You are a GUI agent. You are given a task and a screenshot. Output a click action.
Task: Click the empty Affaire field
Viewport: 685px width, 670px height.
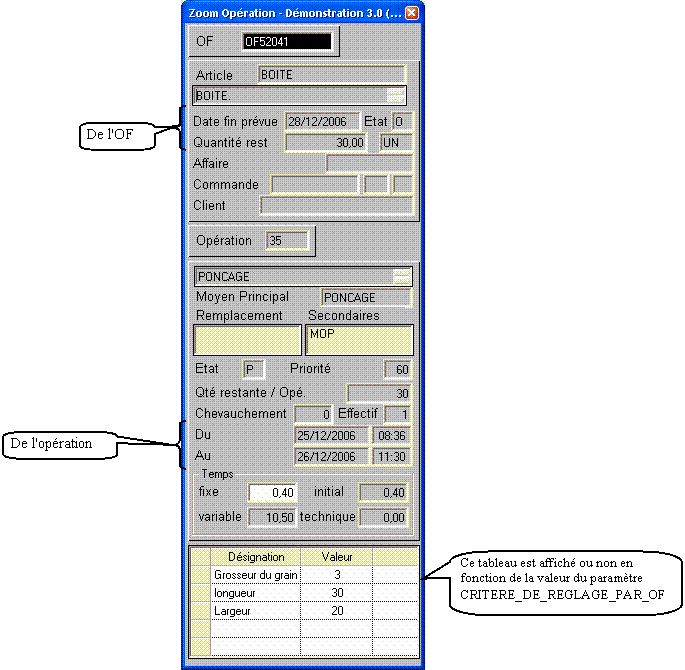(x=368, y=163)
